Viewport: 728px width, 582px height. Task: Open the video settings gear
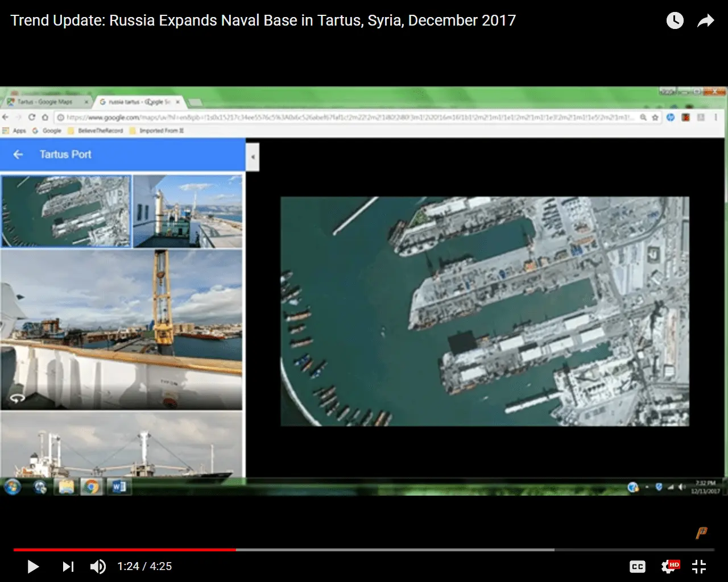(x=669, y=567)
